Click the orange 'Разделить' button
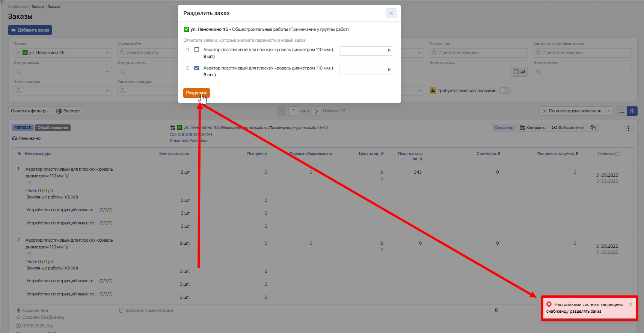644x333 pixels. click(x=196, y=93)
